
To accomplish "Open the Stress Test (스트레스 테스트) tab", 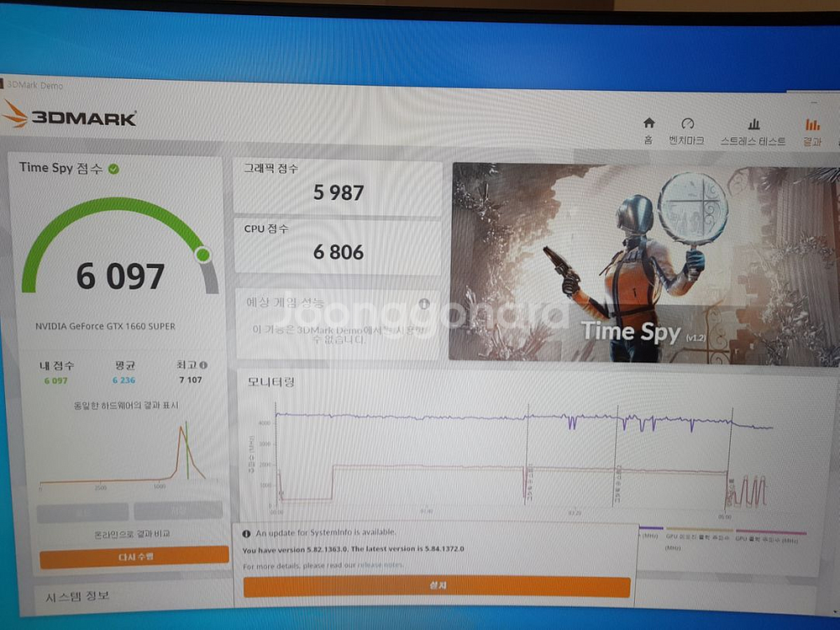I will pos(753,133).
